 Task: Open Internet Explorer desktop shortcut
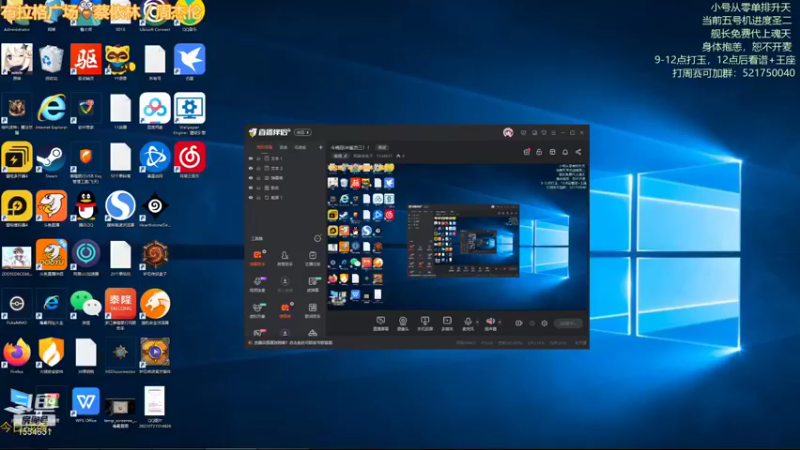52,111
